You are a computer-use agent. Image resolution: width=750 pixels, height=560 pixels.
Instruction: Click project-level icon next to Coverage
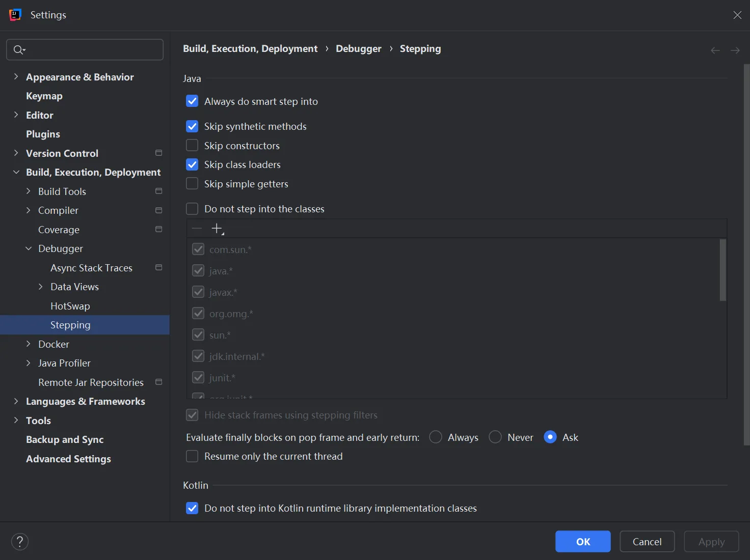pyautogui.click(x=158, y=230)
